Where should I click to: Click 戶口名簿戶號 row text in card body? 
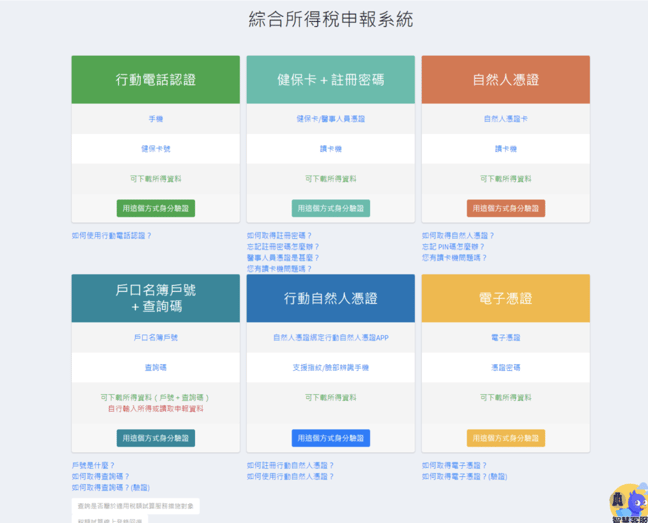156,337
